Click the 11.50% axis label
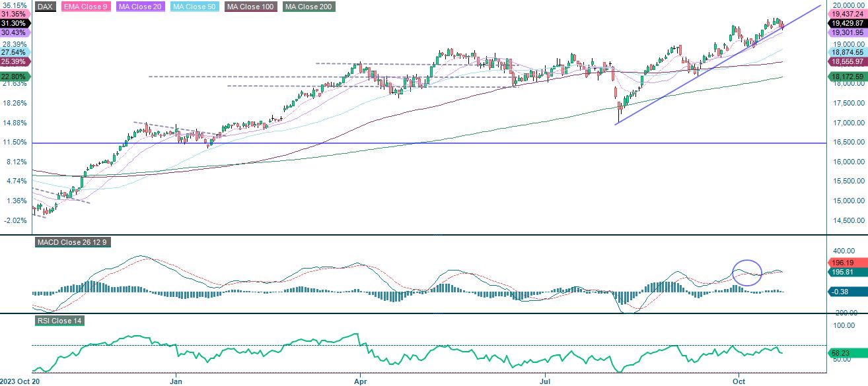The width and height of the screenshot is (868, 386). (14, 143)
